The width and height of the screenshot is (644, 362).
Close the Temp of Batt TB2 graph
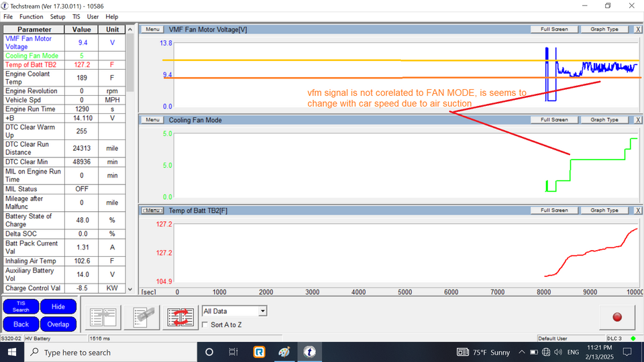click(638, 210)
